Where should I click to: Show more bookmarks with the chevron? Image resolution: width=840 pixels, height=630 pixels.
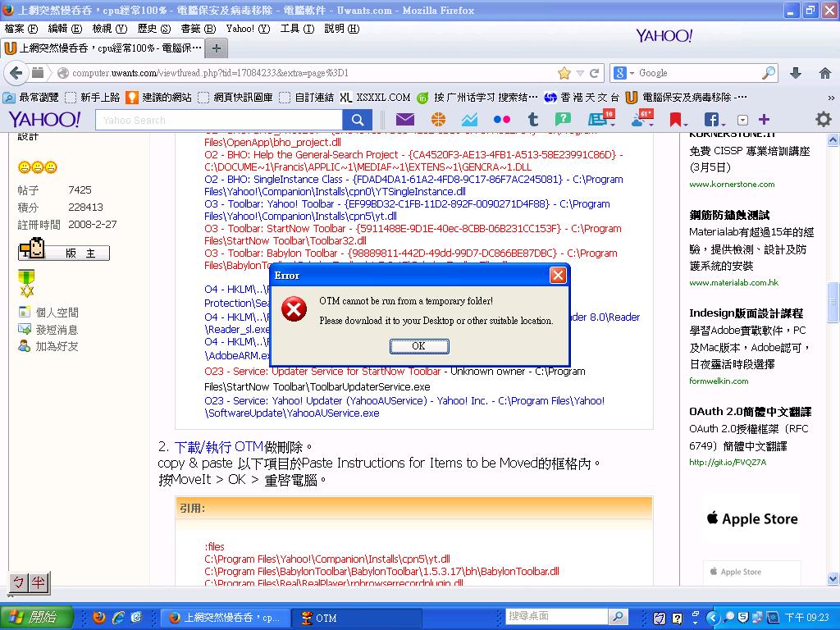pyautogui.click(x=831, y=98)
